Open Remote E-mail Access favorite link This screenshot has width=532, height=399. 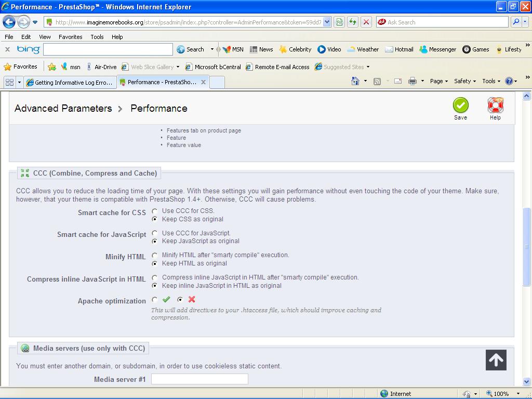pyautogui.click(x=278, y=67)
